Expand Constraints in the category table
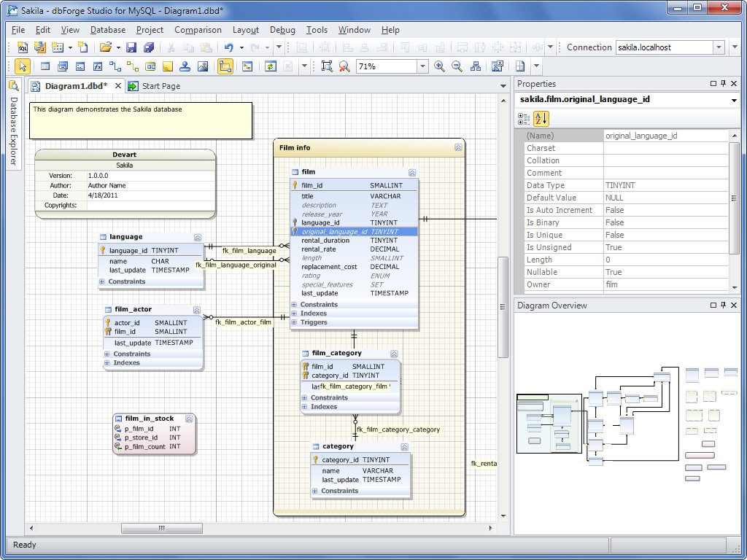This screenshot has width=747, height=560. [315, 491]
